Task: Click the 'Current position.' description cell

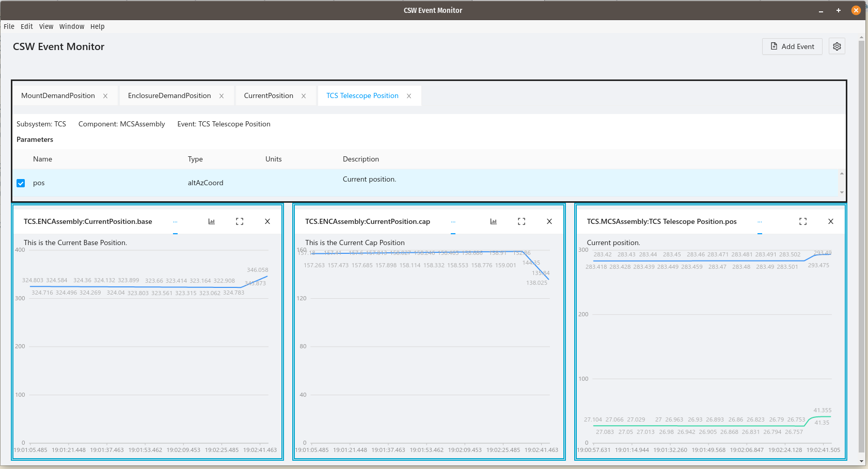Action: pos(369,179)
